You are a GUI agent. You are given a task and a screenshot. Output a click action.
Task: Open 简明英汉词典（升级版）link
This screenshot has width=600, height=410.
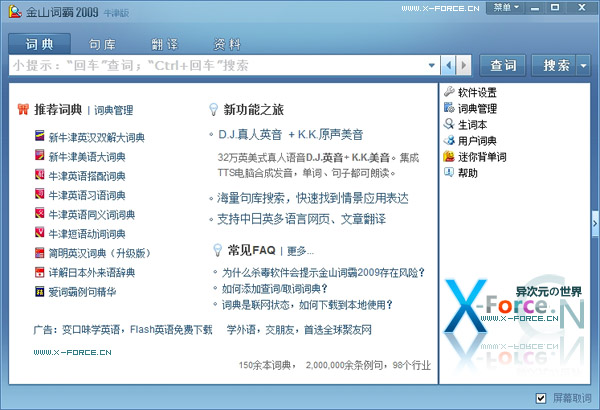[x=100, y=253]
